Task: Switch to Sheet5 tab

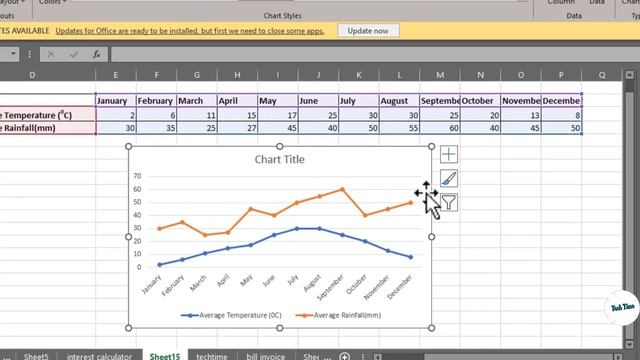Action: coord(36,356)
